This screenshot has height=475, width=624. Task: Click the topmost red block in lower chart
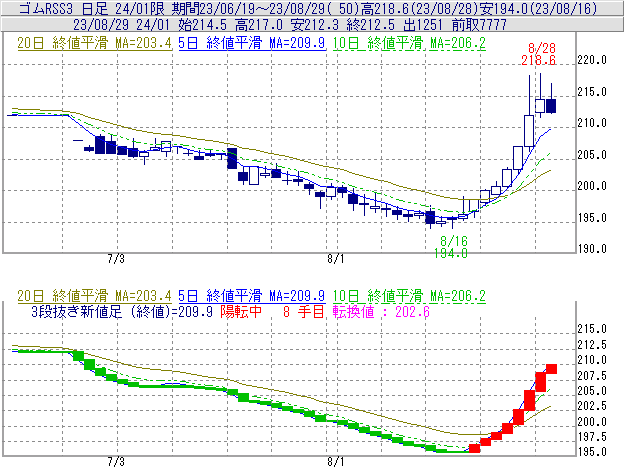(x=551, y=369)
